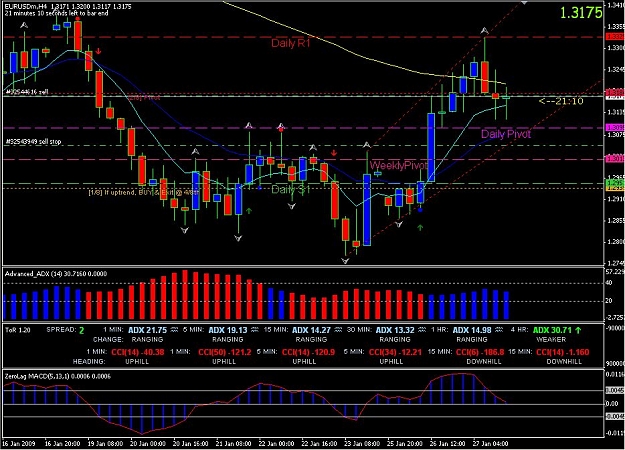The height and width of the screenshot is (450, 625).
Task: Click RANGING status under ADX 21.75
Action: (x=147, y=340)
